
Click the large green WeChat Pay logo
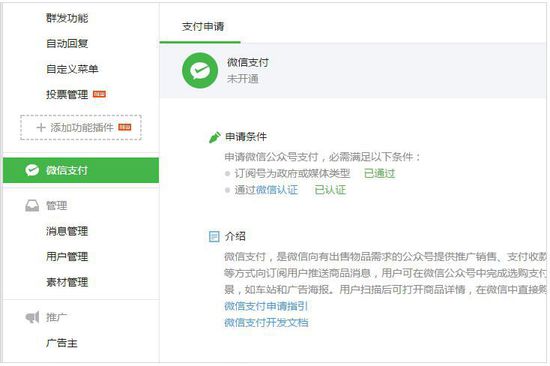pos(200,71)
